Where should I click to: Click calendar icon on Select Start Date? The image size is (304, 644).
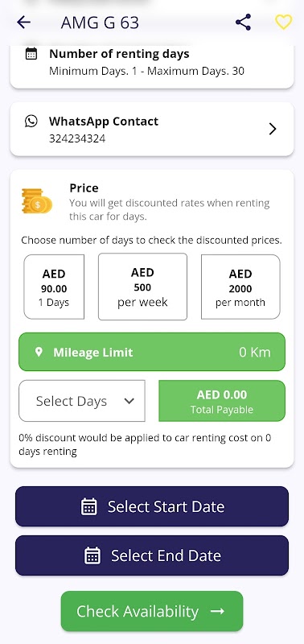(89, 506)
